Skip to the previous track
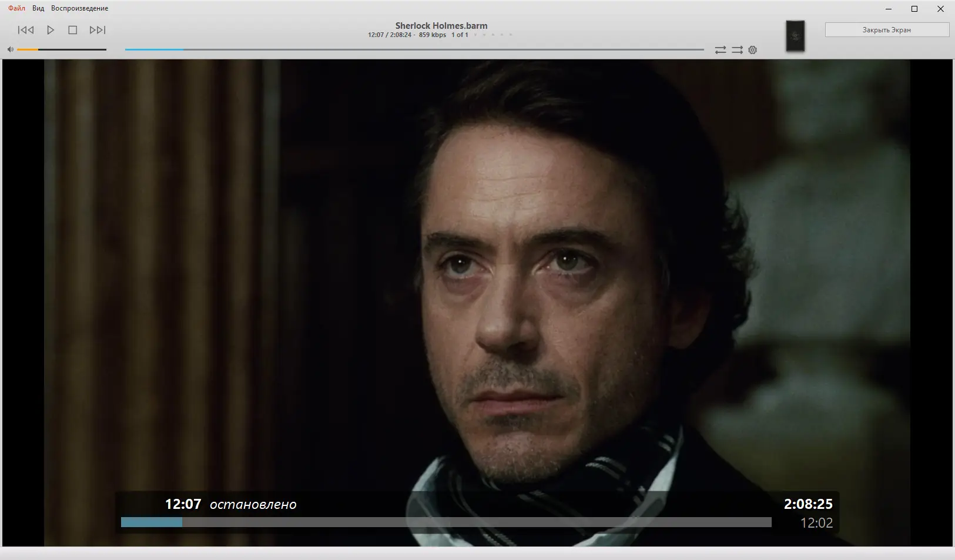This screenshot has width=955, height=560. (26, 30)
